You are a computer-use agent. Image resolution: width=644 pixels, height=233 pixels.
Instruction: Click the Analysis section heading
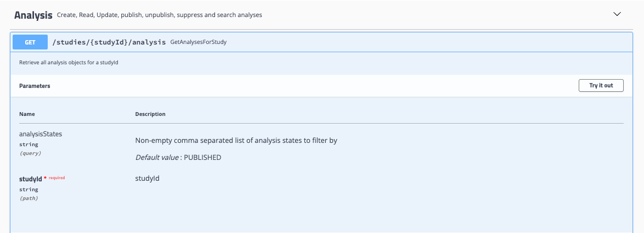tap(33, 15)
